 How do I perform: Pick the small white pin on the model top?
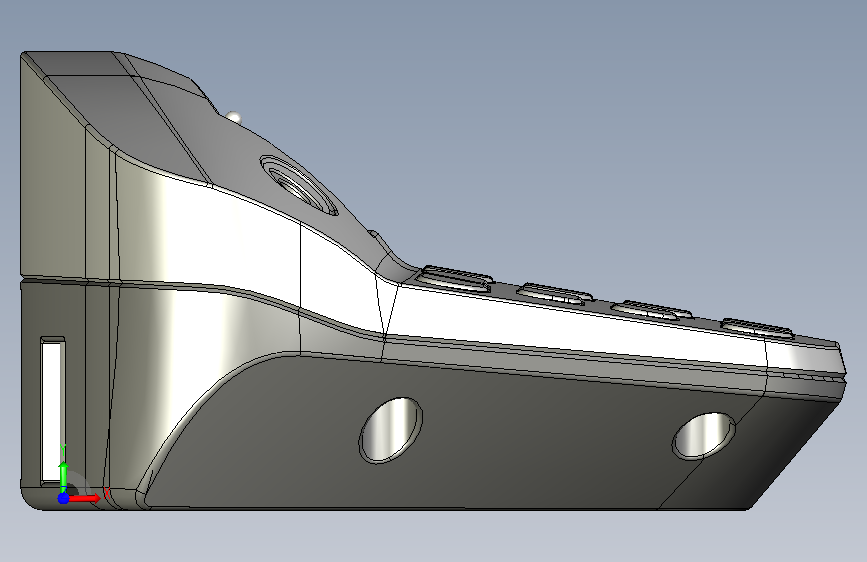click(x=234, y=117)
